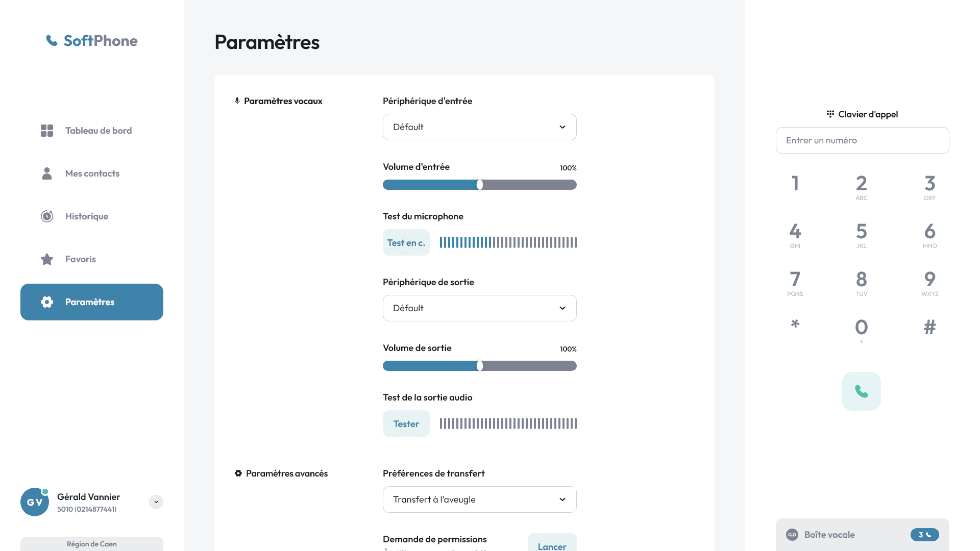
Task: Go to Mes contacts menu item
Action: [x=92, y=173]
